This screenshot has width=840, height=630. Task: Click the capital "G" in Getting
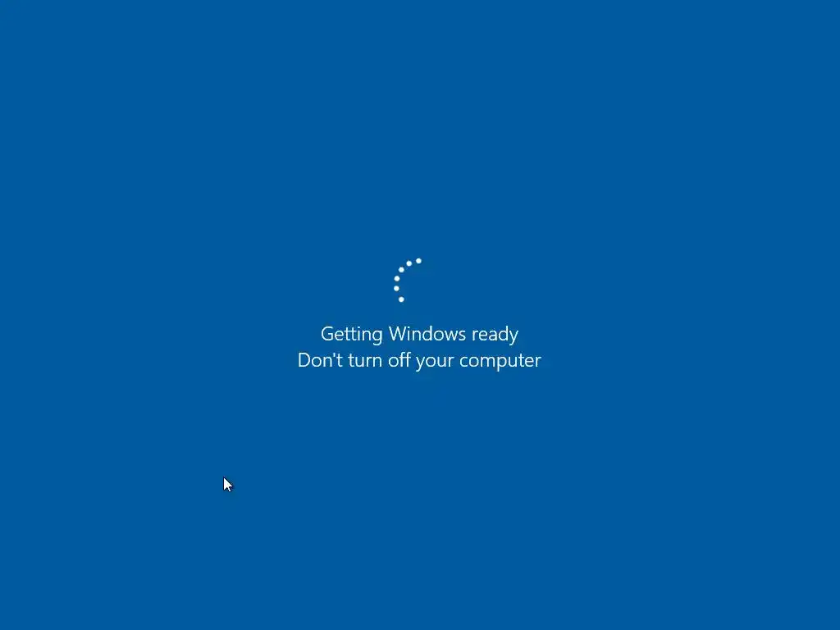point(327,334)
